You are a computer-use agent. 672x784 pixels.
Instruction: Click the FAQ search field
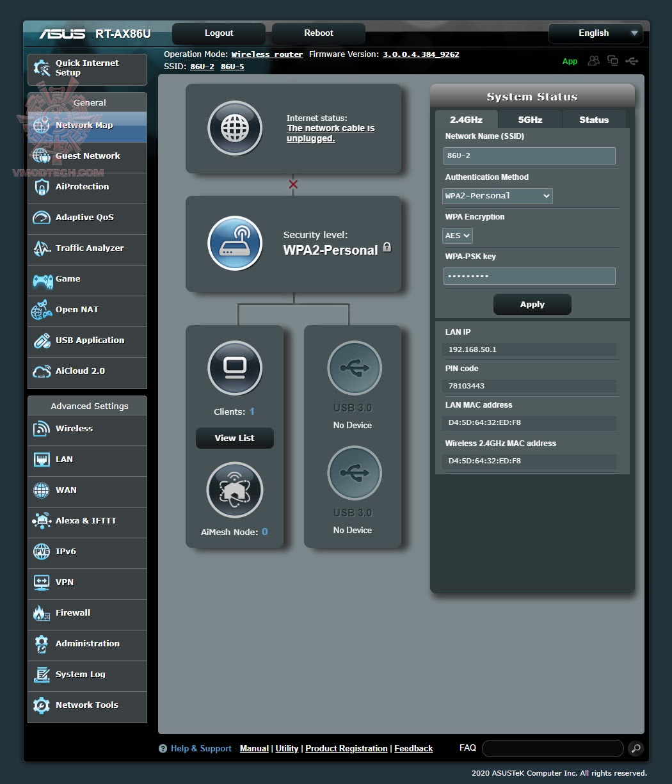click(x=552, y=748)
